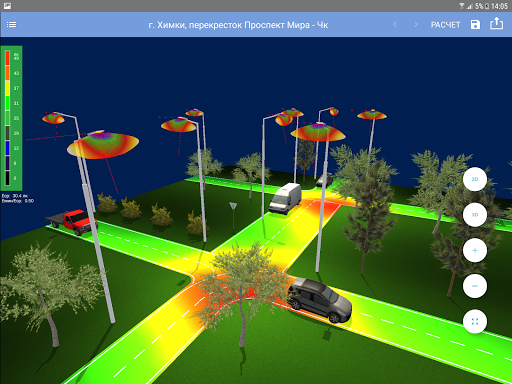Select the red pickup truck
This screenshot has width=512, height=384.
pyautogui.click(x=72, y=221)
